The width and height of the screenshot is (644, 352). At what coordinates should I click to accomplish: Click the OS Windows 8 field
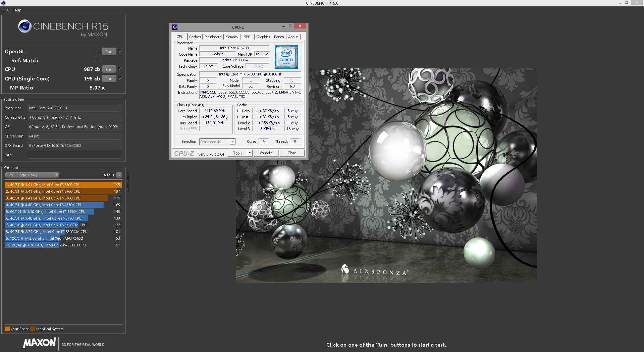coord(74,127)
